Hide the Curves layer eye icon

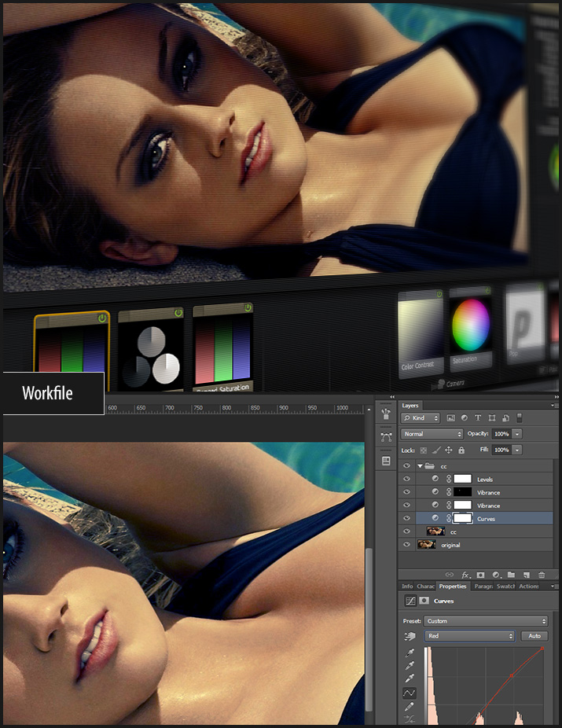pos(406,519)
